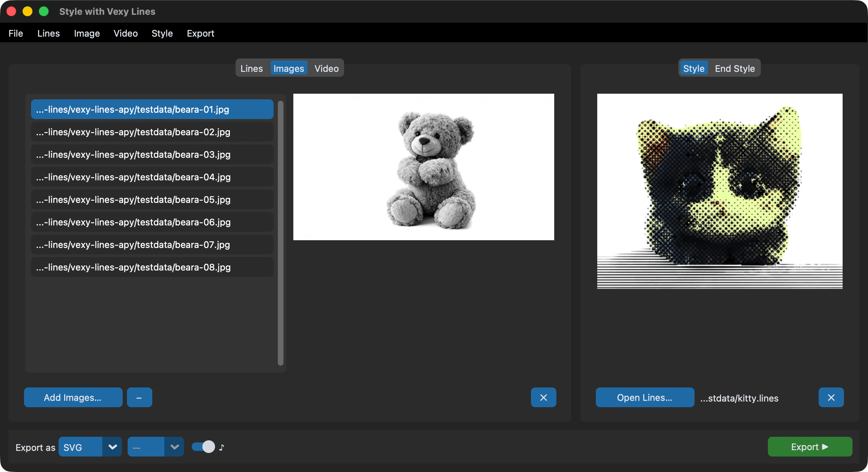Select beara-04.jpg in the image list
The width and height of the screenshot is (868, 472).
(x=152, y=177)
